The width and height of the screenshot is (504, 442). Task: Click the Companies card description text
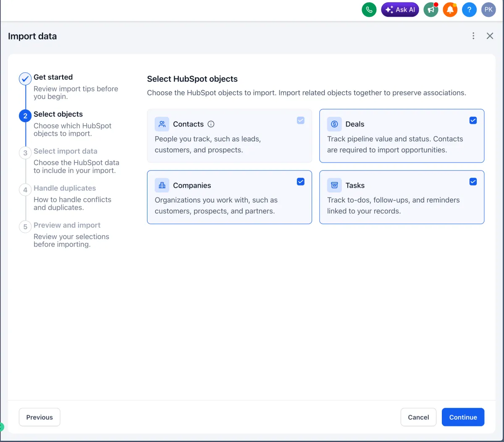point(216,205)
